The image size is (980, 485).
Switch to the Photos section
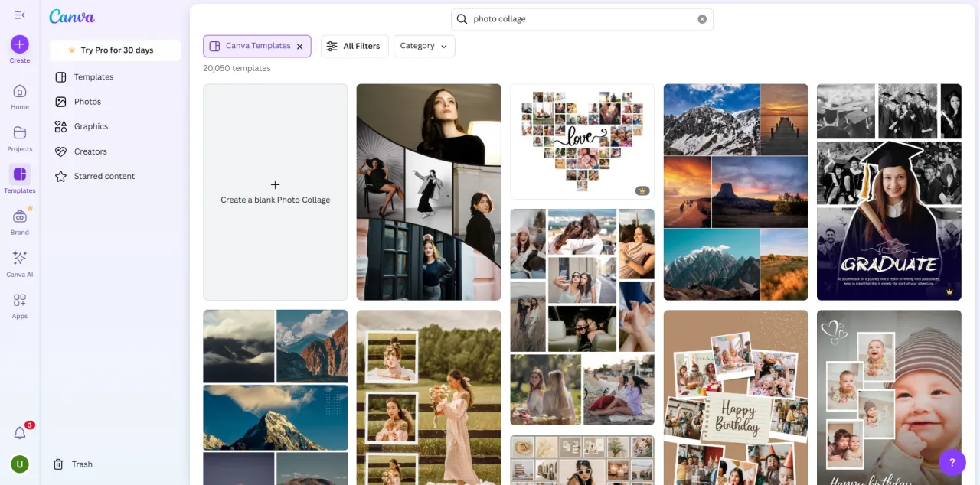point(87,101)
